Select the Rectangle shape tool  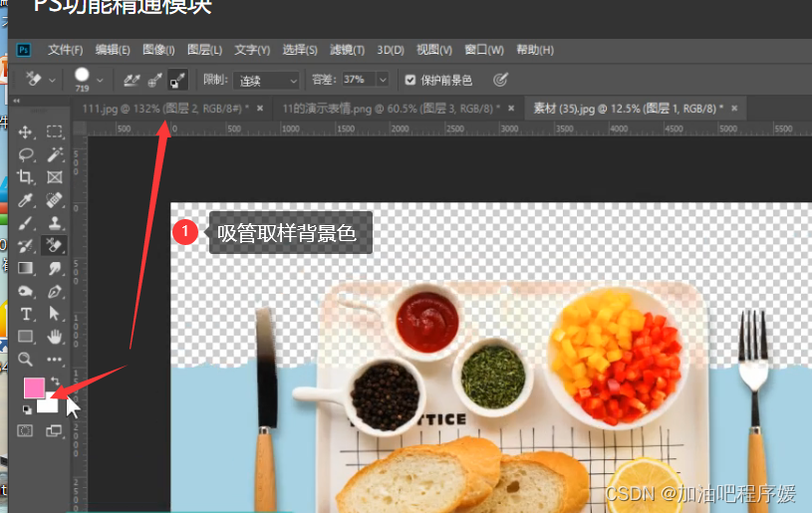pos(25,337)
